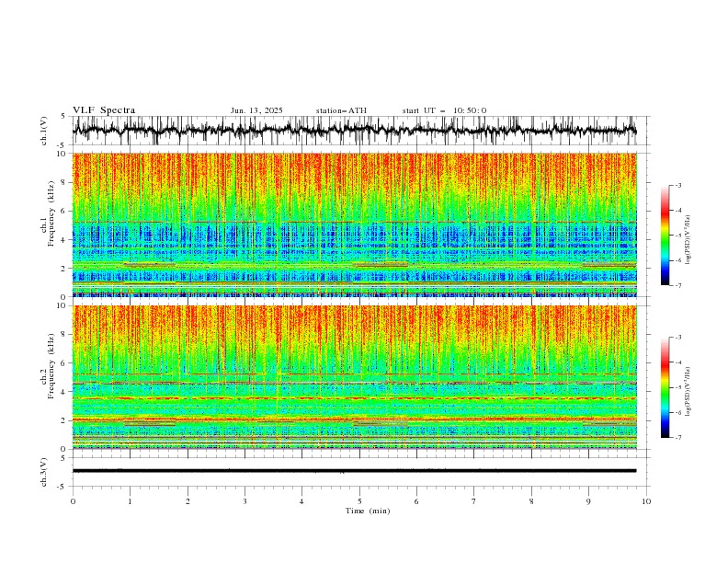Image resolution: width=728 pixels, height=563 pixels.
Task: Click inside the ch.2 spectrogram panel
Action: [355, 377]
